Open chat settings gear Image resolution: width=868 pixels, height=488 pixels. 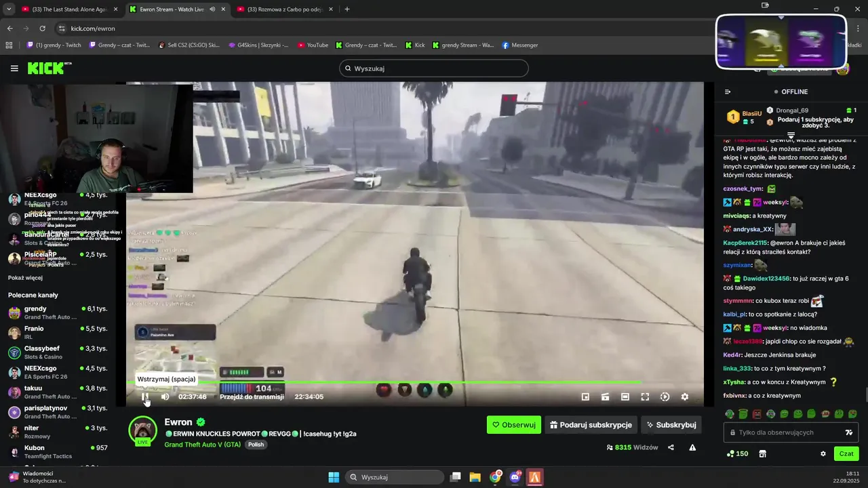click(823, 453)
